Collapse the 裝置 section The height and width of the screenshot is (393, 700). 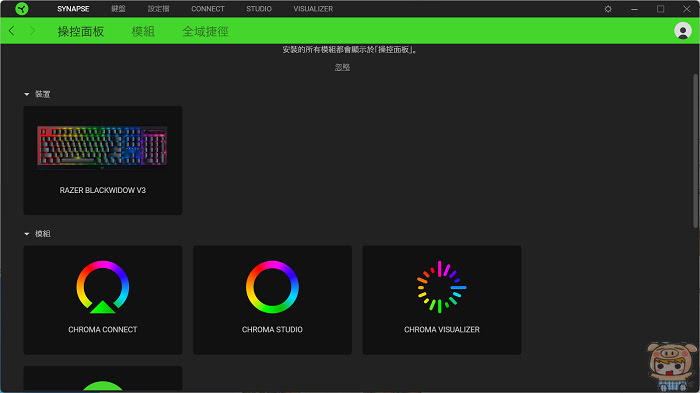[x=26, y=94]
